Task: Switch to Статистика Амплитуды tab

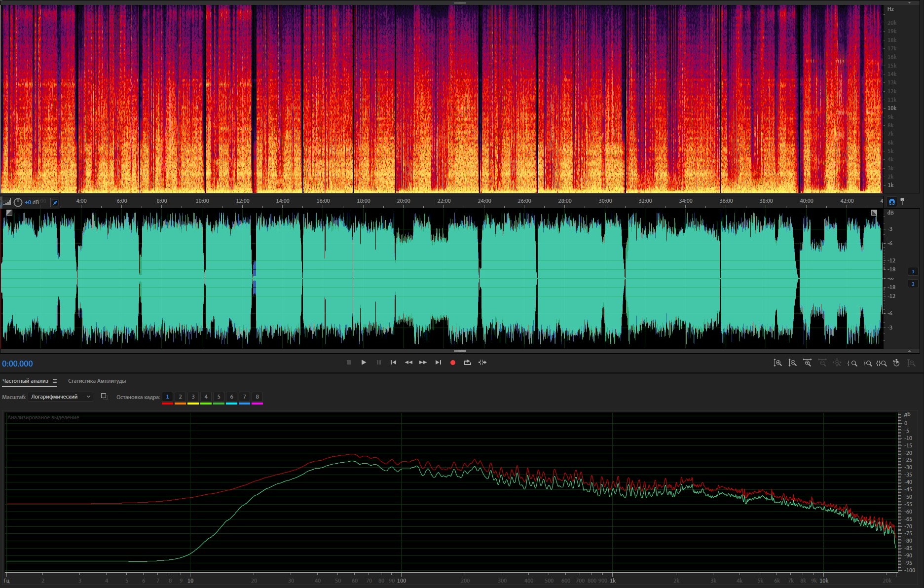Action: pos(97,381)
